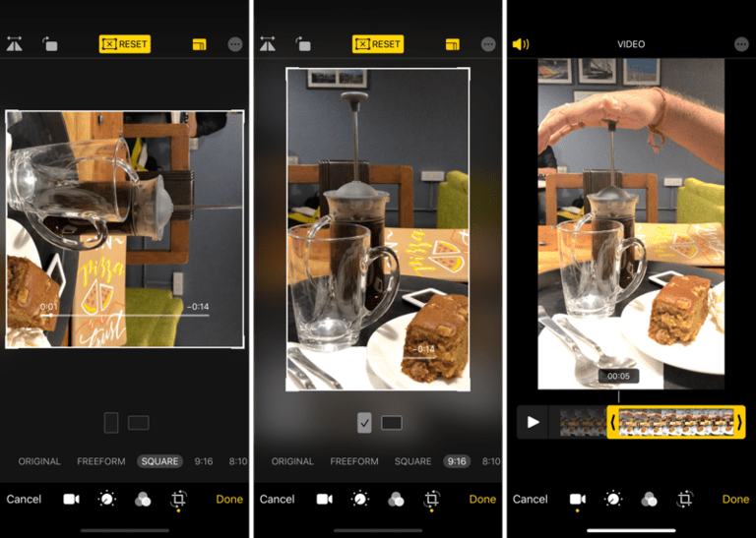Viewport: 756px width, 538px height.
Task: Tap video camera icon in right screen
Action: click(578, 499)
